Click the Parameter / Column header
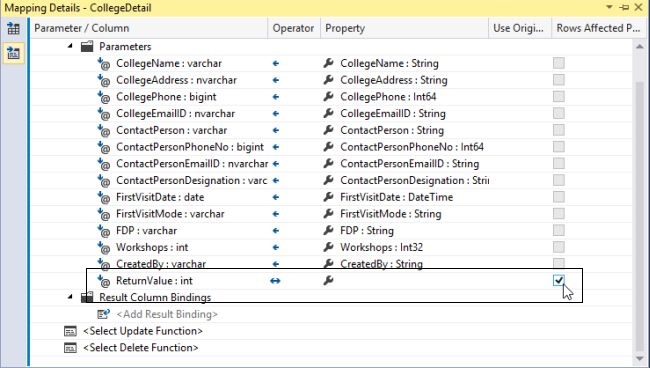Viewport: 650px width, 368px height. tap(149, 28)
